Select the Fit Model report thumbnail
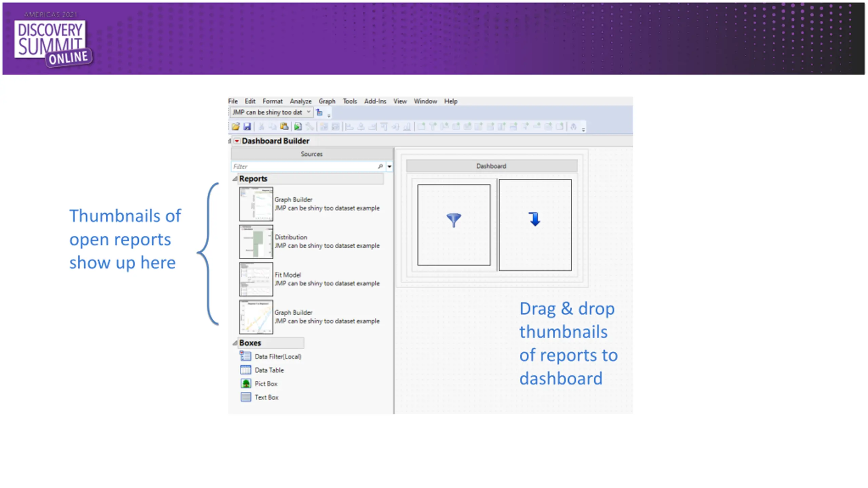This screenshot has height=488, width=868. [256, 279]
